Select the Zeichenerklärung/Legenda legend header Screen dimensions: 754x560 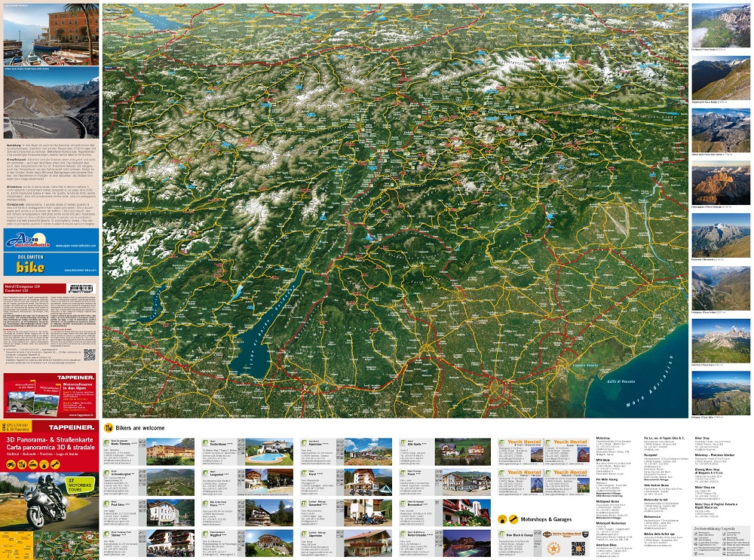[x=716, y=529]
